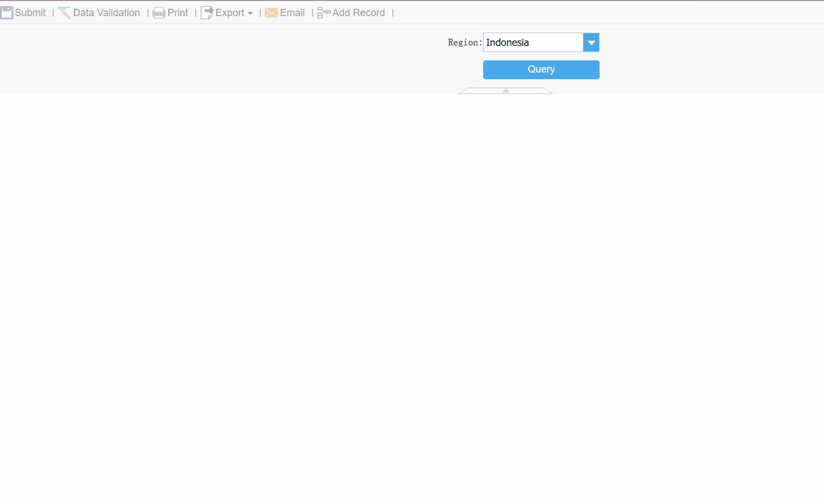Click the small triangle on the collapse handle
The height and width of the screenshot is (504, 824).
coord(505,90)
